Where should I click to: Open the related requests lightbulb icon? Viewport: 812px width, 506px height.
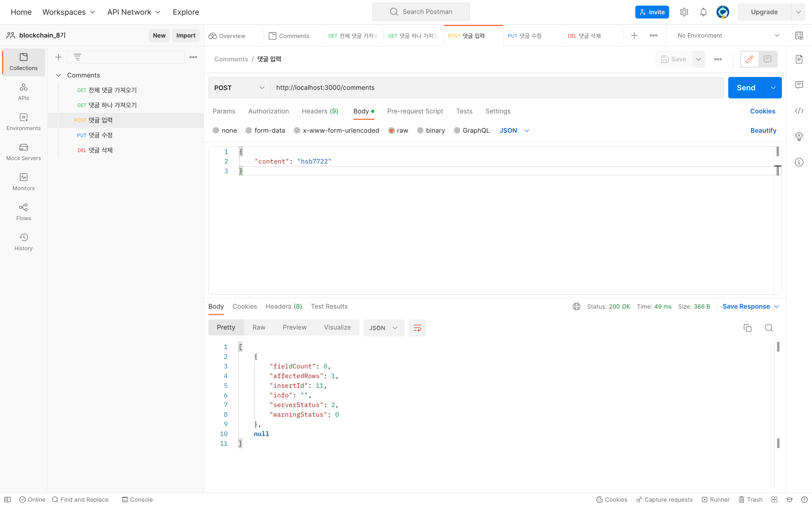799,137
